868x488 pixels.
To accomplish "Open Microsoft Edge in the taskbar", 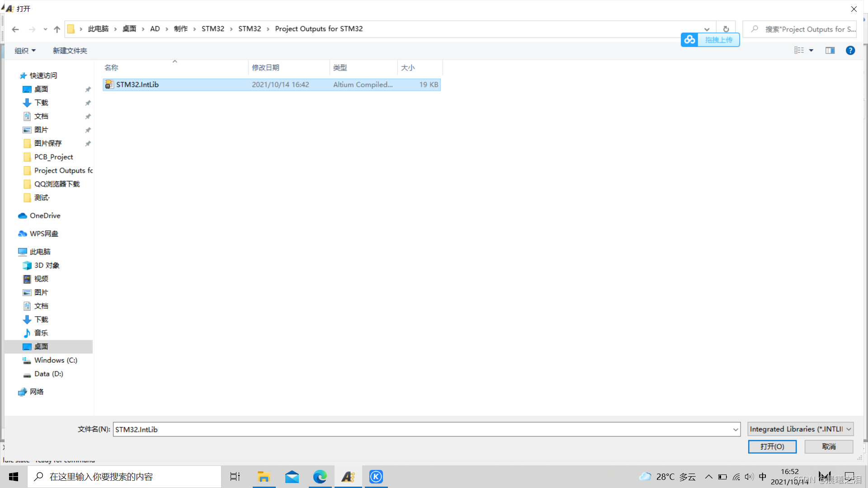I will point(320,477).
